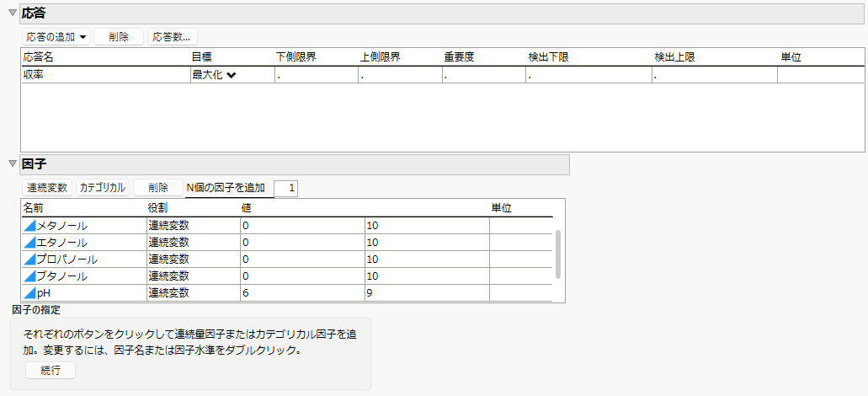
Task: Click the 目標 column header
Action: pos(202,57)
